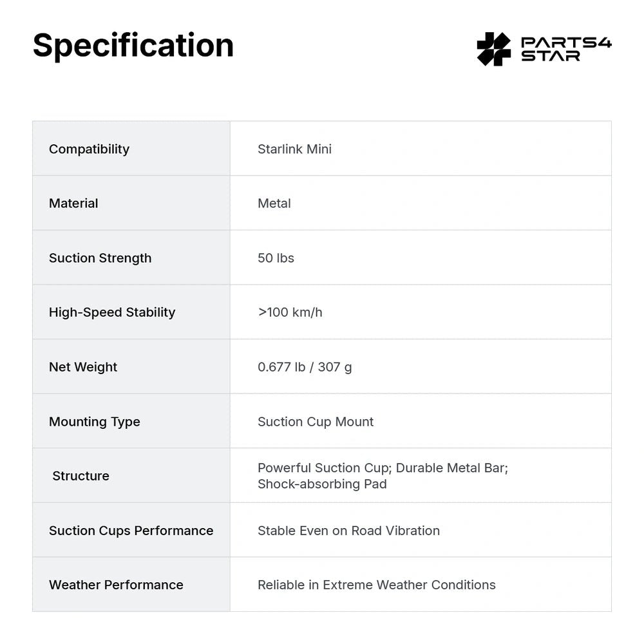The width and height of the screenshot is (644, 644).
Task: Select the Compatibility row label
Action: (x=89, y=149)
